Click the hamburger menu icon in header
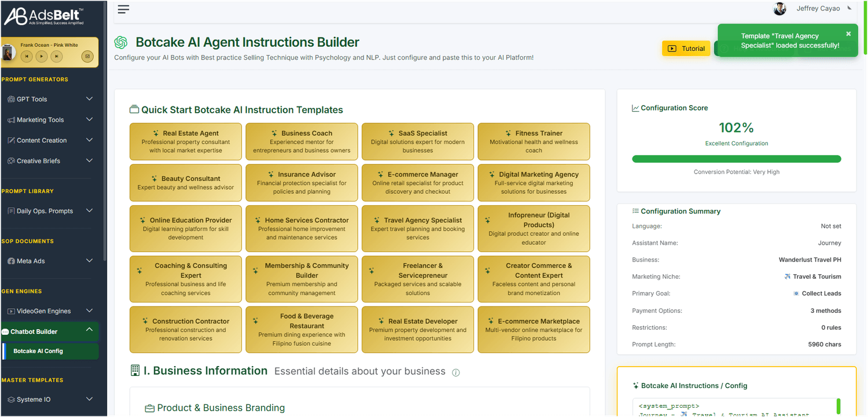Viewport: 868px width, 417px height. [x=123, y=9]
